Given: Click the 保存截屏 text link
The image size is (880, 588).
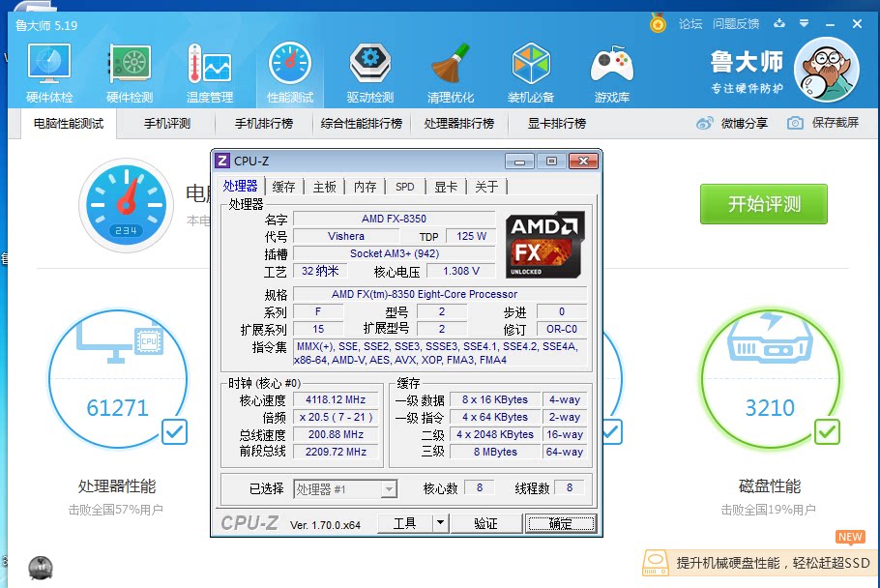Looking at the screenshot, I should point(836,123).
